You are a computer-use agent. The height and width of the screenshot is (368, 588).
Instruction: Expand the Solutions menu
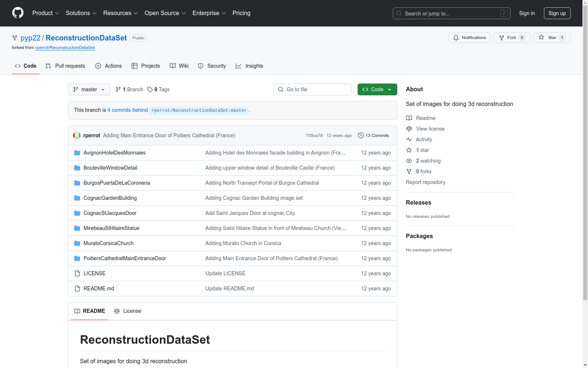pos(81,13)
